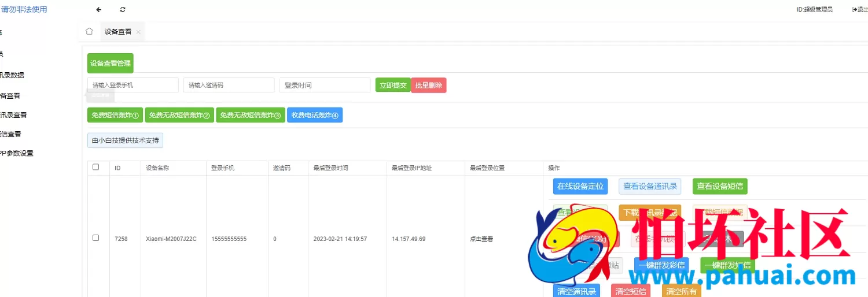Select the 设备查看管理 green tab
Screen dimensions: 868x297
[111, 63]
